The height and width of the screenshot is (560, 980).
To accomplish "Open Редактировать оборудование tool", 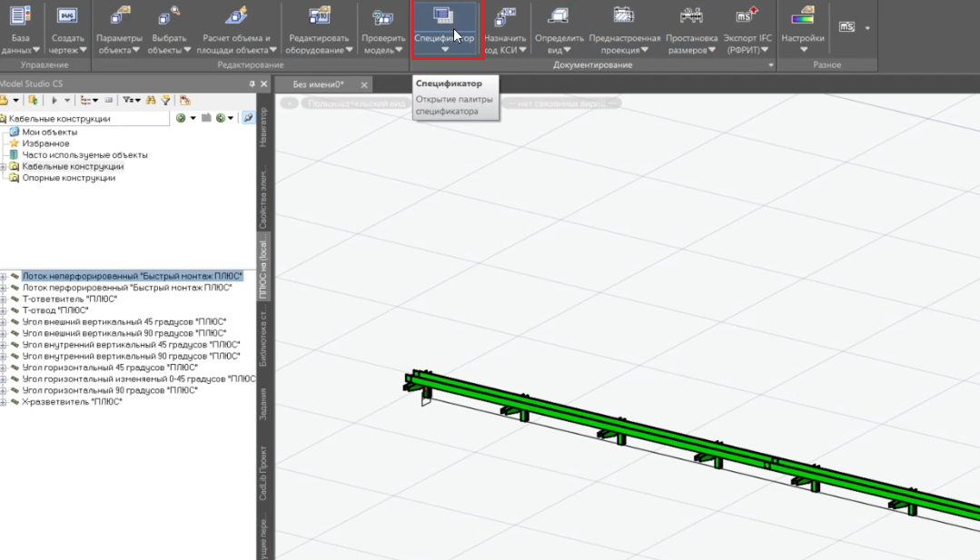I will click(320, 29).
